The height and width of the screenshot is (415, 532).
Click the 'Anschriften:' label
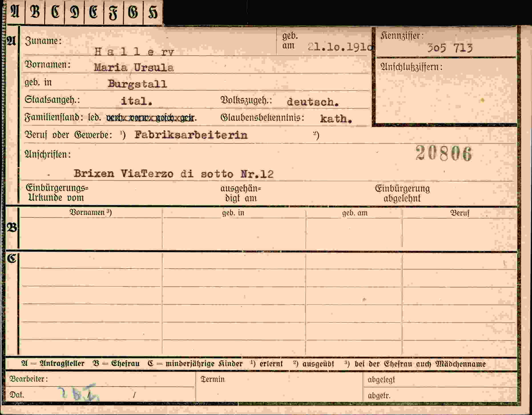pyautogui.click(x=48, y=154)
